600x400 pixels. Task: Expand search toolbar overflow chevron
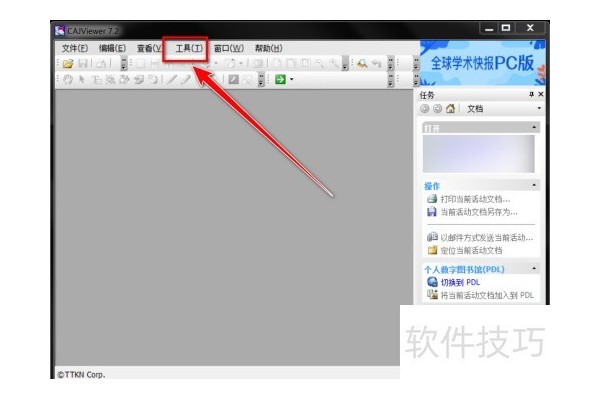tap(390, 64)
